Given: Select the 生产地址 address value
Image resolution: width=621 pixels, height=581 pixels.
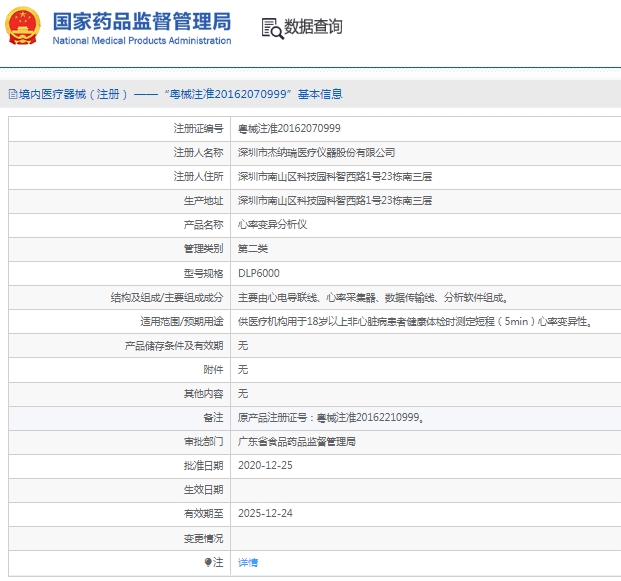Looking at the screenshot, I should 335,201.
